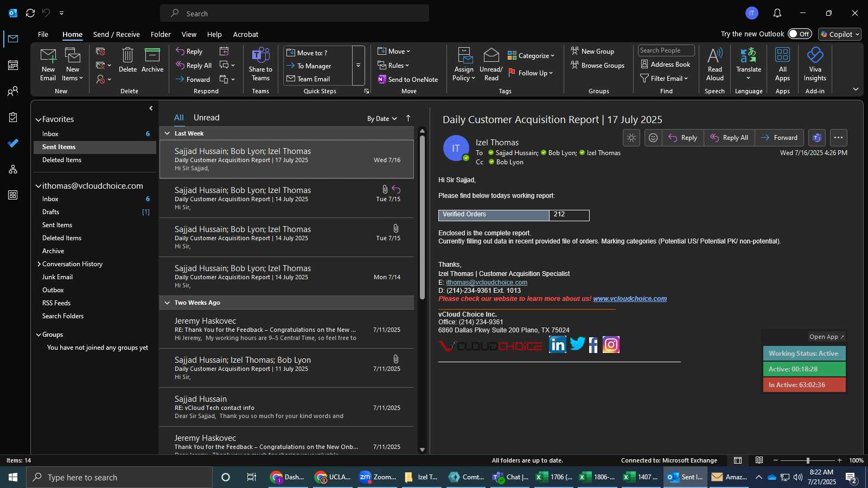The image size is (868, 488).
Task: Click Share to Teams icon in reading pane
Action: (817, 138)
